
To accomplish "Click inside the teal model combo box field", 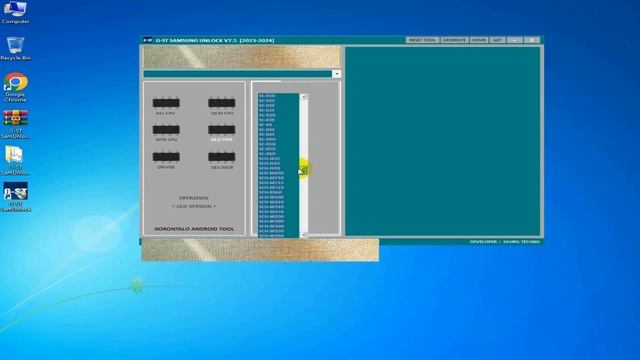I will pos(238,74).
